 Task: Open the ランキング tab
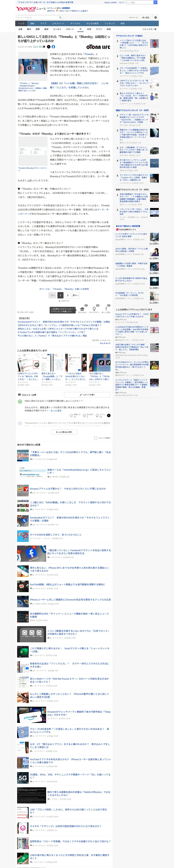(x=109, y=24)
